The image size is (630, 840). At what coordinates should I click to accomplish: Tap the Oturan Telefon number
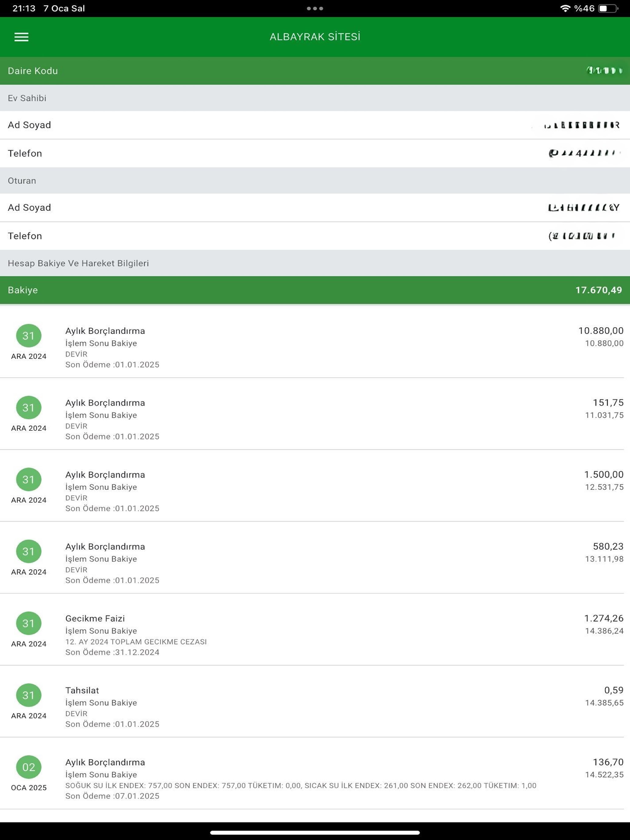(x=582, y=236)
